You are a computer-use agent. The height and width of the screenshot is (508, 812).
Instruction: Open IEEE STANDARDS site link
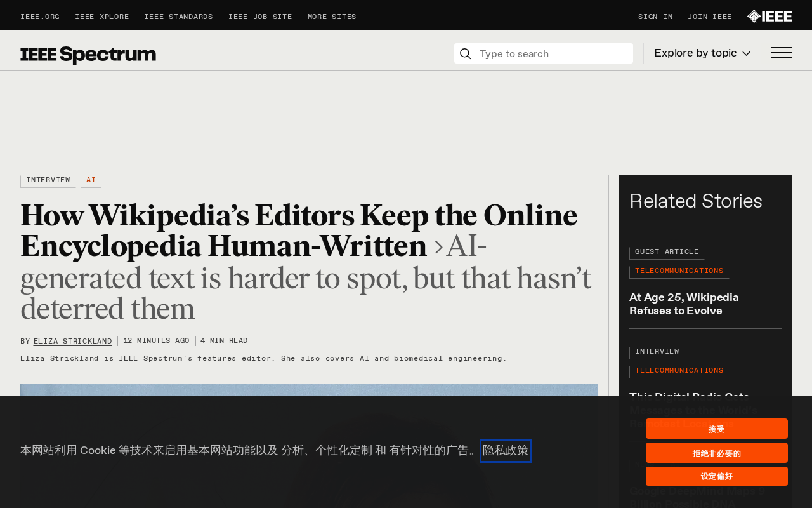pos(178,17)
